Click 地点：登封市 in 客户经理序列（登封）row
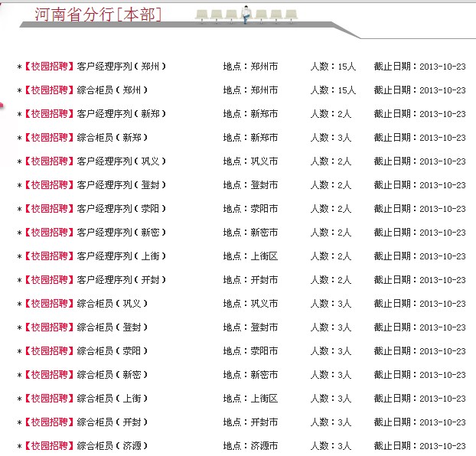The image size is (476, 456). pos(250,184)
